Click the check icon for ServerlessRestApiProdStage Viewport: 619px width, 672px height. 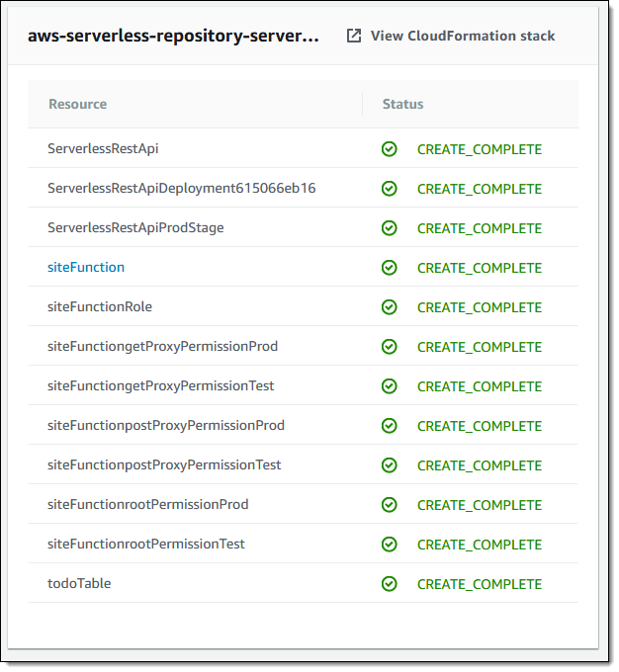coord(390,228)
